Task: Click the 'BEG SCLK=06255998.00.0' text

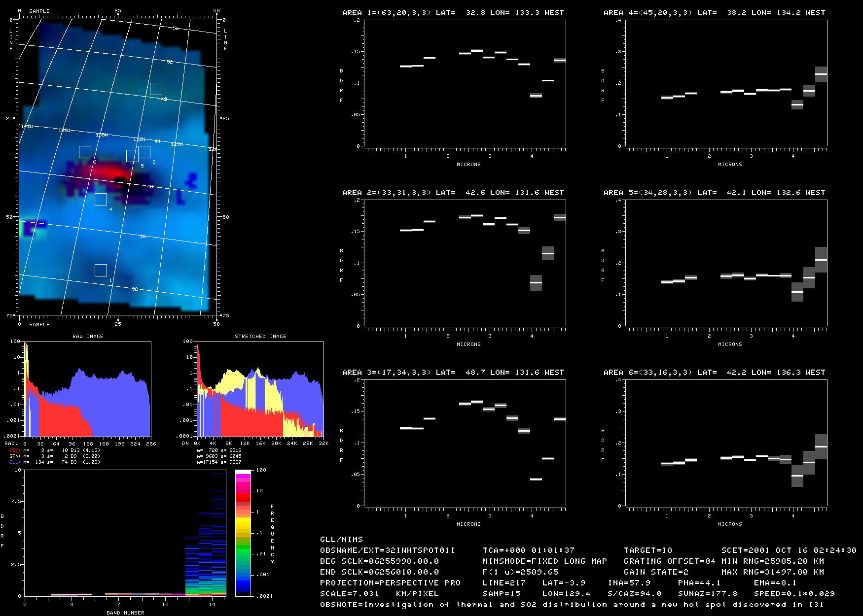Action: tap(380, 561)
